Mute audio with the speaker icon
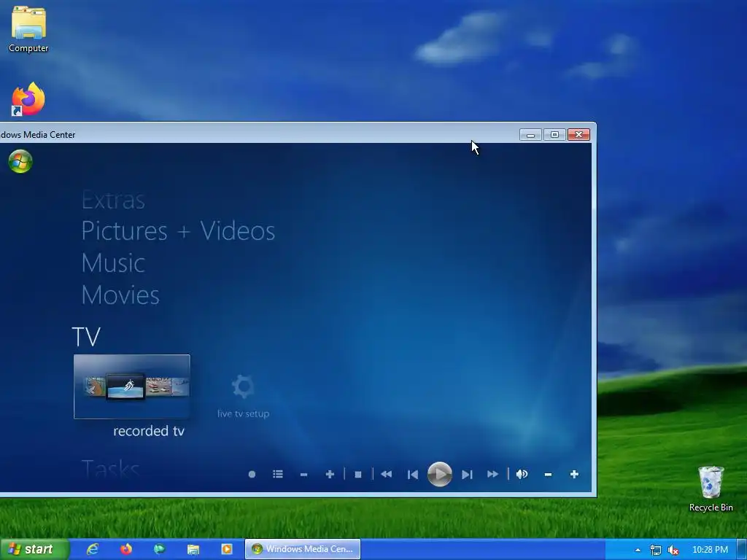Image resolution: width=747 pixels, height=560 pixels. click(x=522, y=474)
